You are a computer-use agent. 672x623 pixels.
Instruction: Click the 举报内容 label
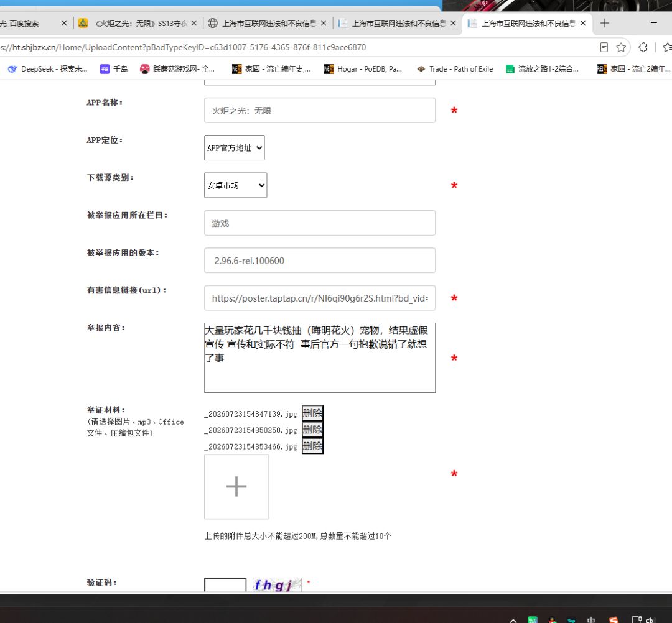pyautogui.click(x=106, y=328)
